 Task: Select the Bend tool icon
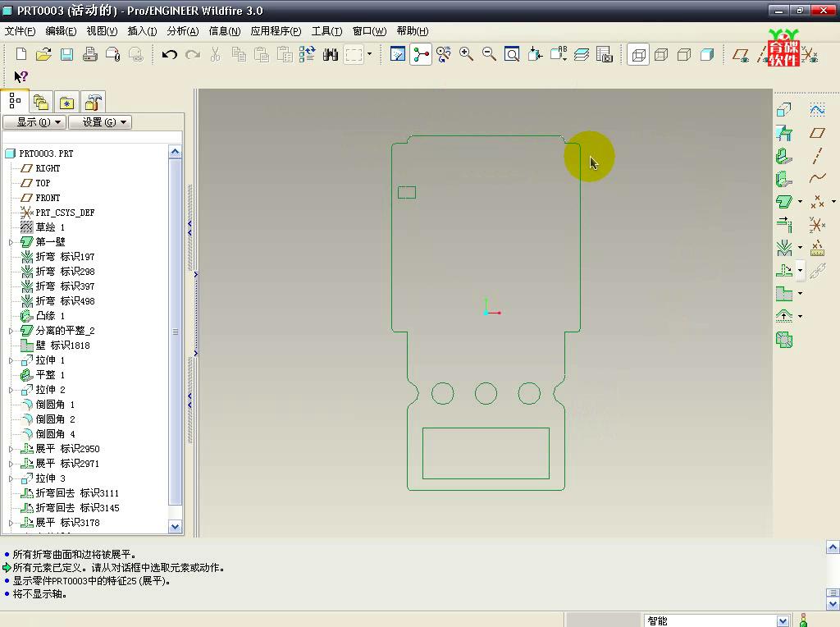[x=783, y=248]
